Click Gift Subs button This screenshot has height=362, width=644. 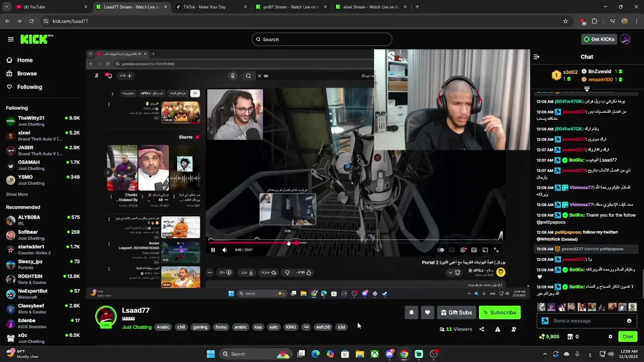click(x=456, y=313)
